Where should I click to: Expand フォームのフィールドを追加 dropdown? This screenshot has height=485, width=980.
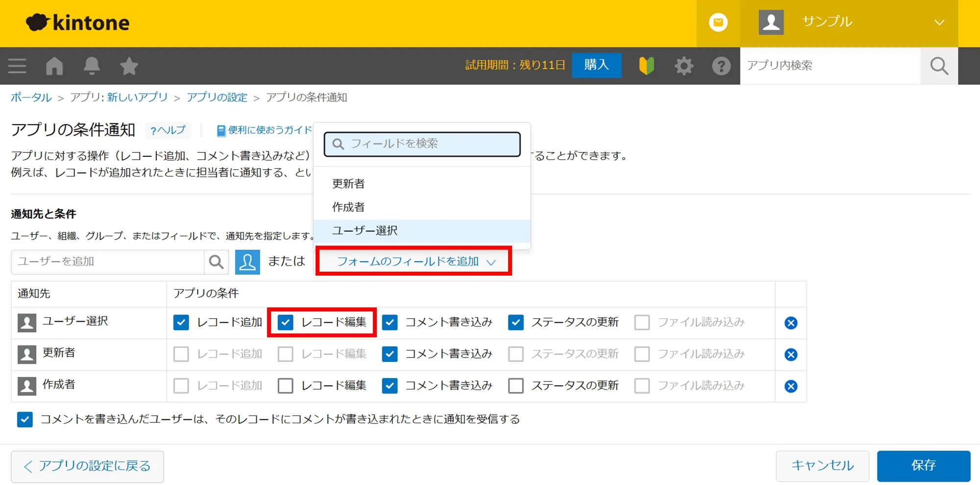click(x=414, y=261)
